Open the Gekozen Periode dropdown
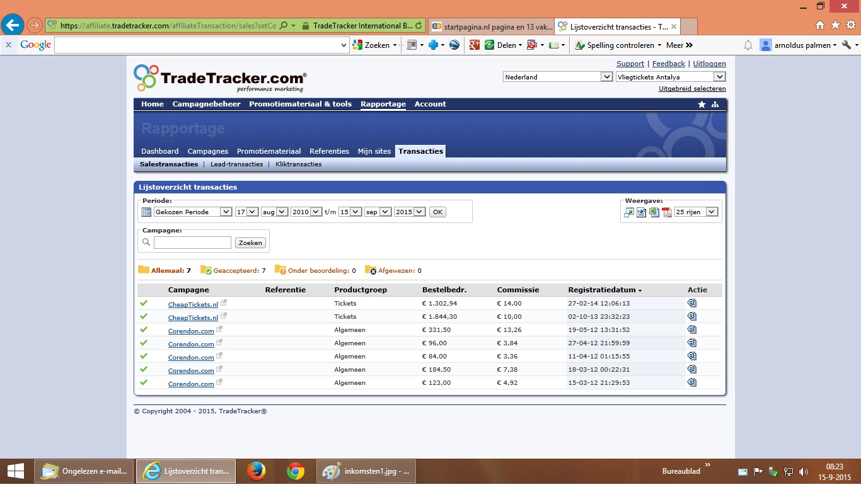 194,212
